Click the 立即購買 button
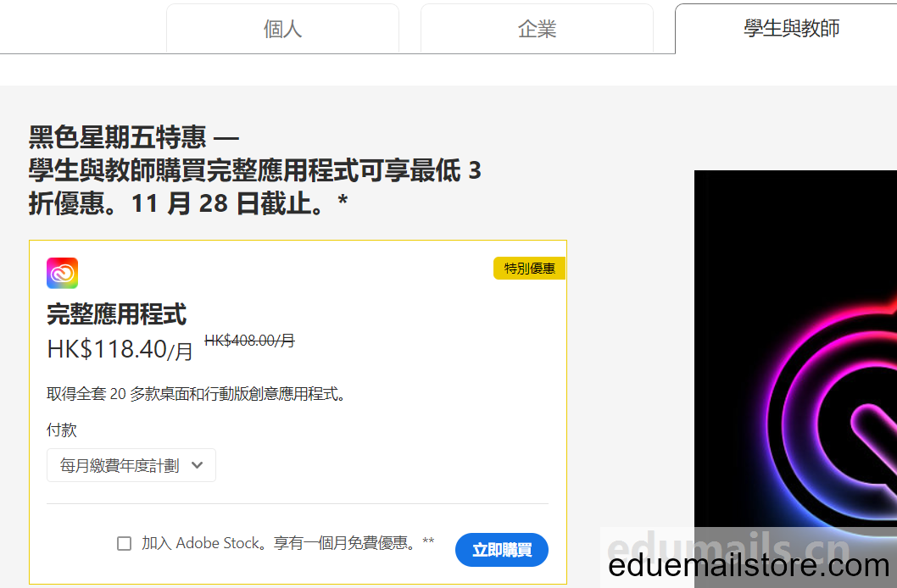The width and height of the screenshot is (897, 588). (x=502, y=550)
